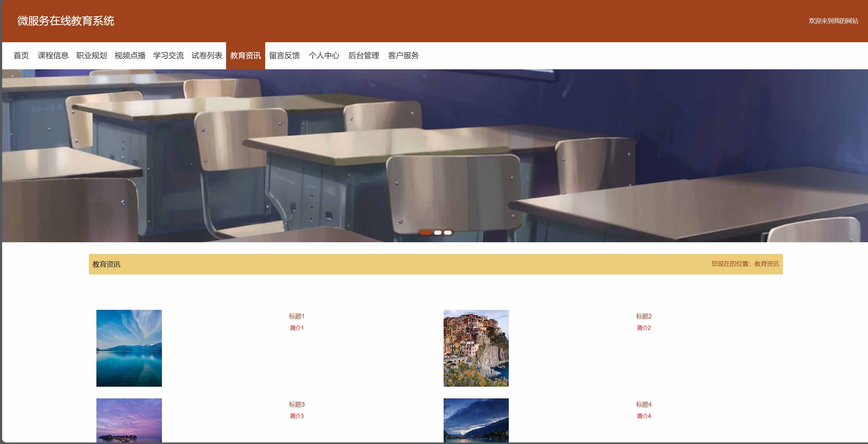Screen dimensions: 868x444
Task: Click summary text 简介2
Action: (644, 328)
